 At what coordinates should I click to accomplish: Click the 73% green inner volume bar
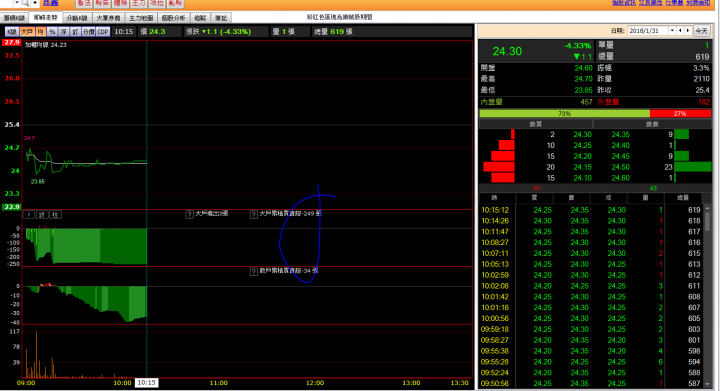click(x=564, y=113)
